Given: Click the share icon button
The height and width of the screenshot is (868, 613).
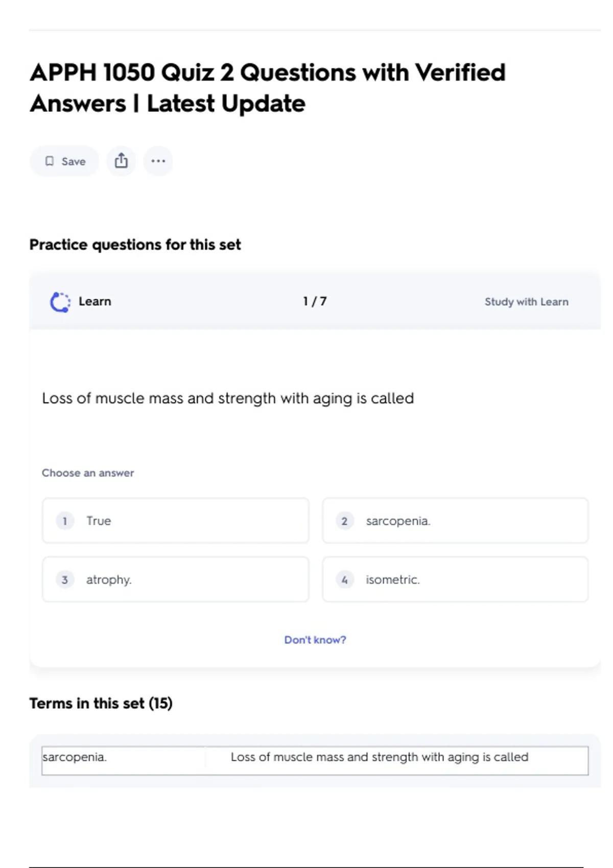Looking at the screenshot, I should (x=121, y=161).
